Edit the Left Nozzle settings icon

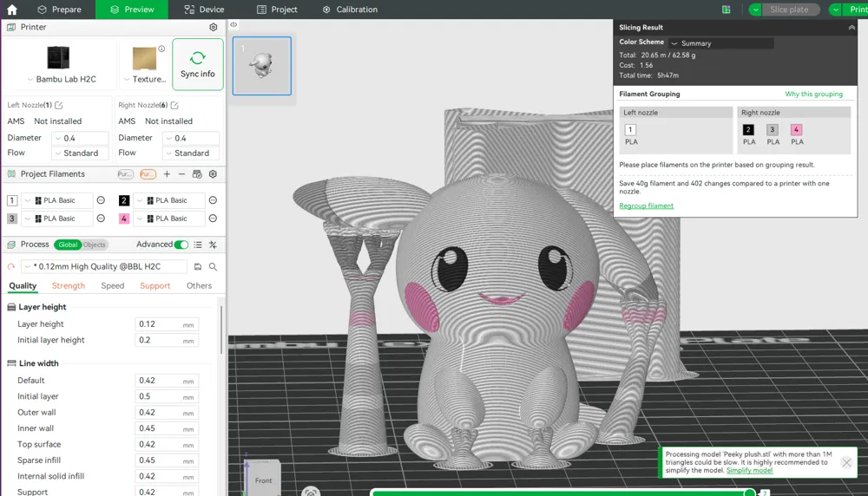click(59, 105)
